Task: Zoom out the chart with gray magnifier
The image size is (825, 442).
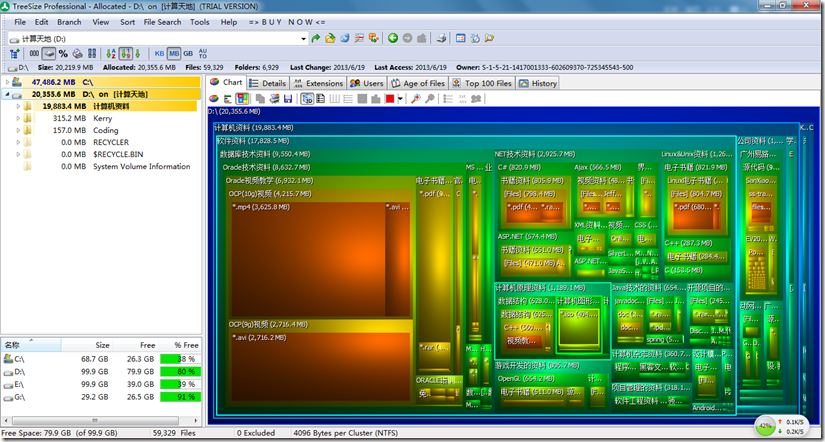Action: click(429, 98)
